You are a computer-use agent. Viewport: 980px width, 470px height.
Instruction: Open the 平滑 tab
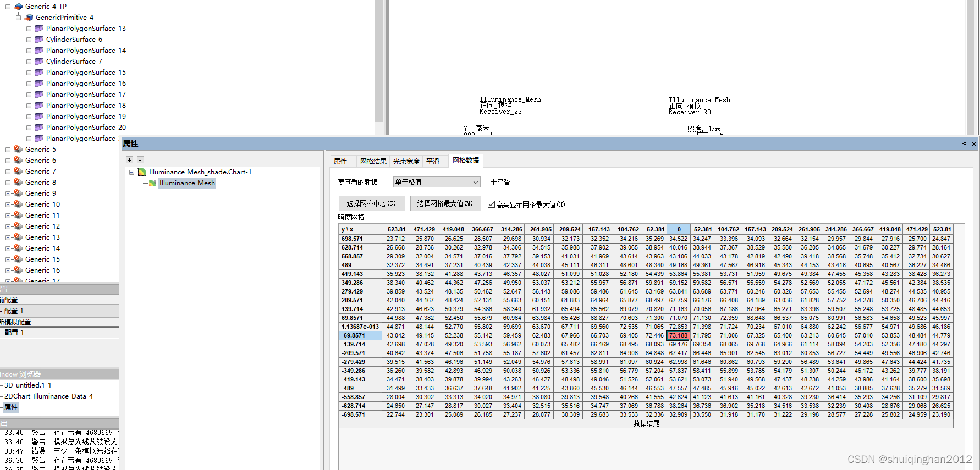click(433, 161)
